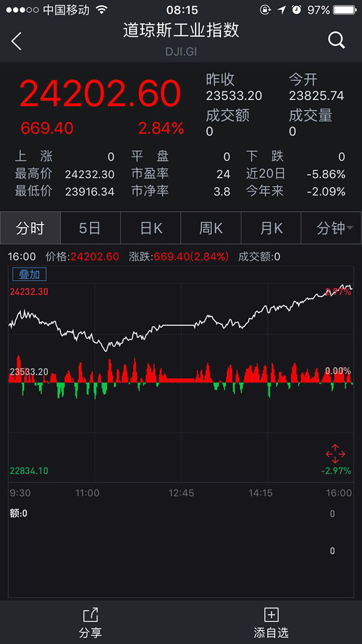Click the chart's lower bound 22834.10
This screenshot has height=644, width=362.
tap(29, 471)
